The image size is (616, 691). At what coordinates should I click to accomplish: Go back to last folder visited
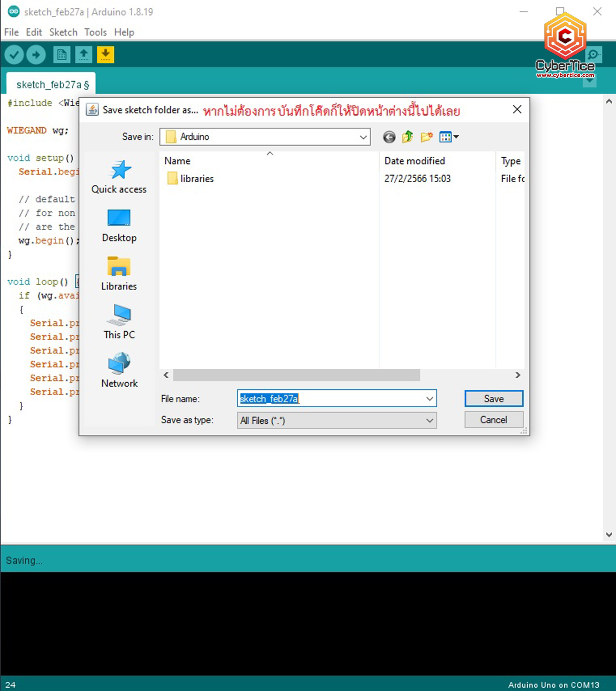click(389, 137)
